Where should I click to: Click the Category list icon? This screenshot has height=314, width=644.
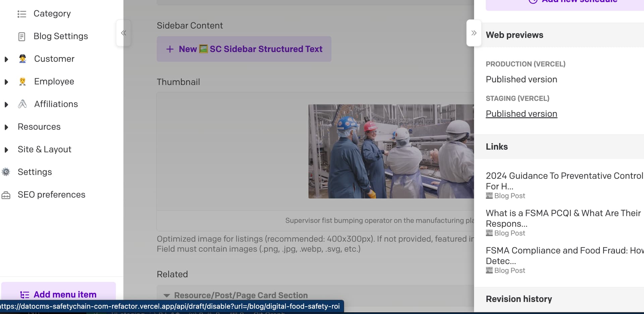22,14
